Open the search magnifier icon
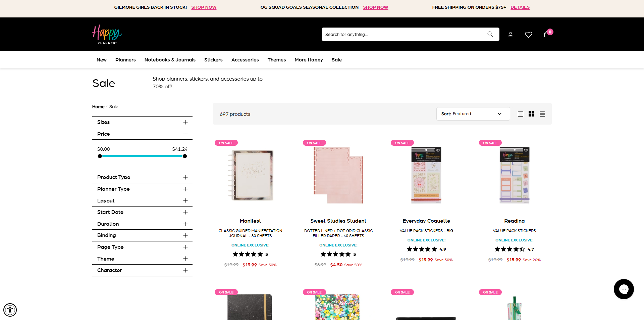Viewport: 644px width, 320px height. click(x=490, y=34)
